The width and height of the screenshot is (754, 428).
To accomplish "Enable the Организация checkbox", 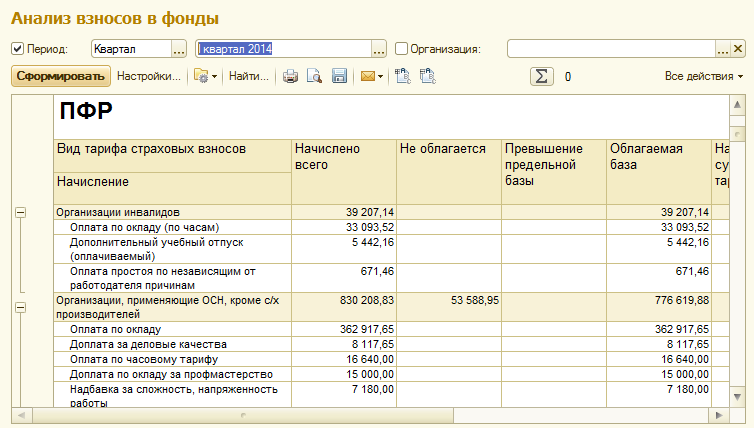I will point(401,48).
